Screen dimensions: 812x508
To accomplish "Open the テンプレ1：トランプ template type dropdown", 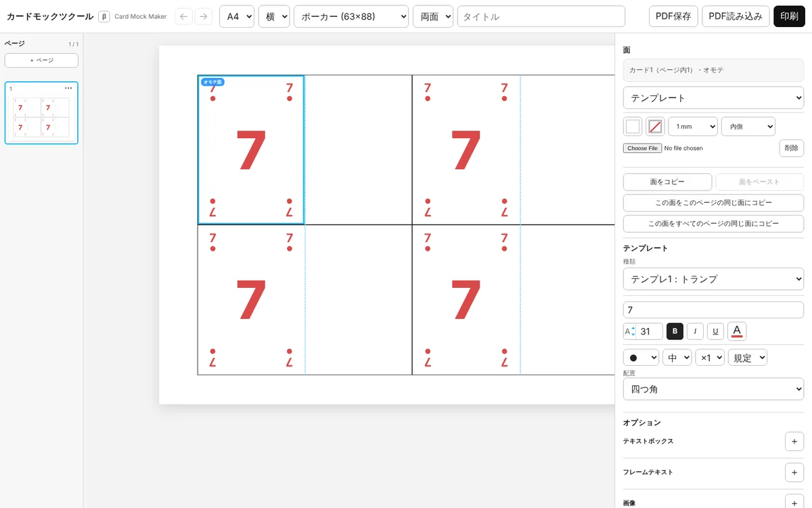I will tap(713, 278).
